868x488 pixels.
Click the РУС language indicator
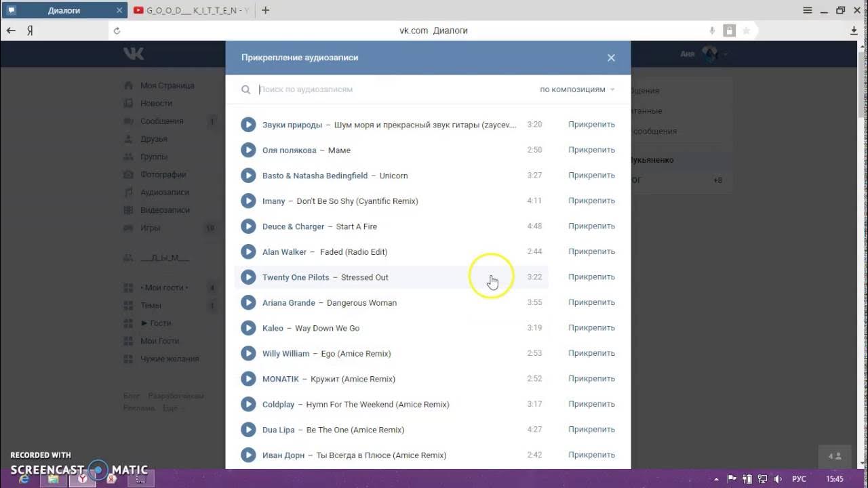click(799, 479)
